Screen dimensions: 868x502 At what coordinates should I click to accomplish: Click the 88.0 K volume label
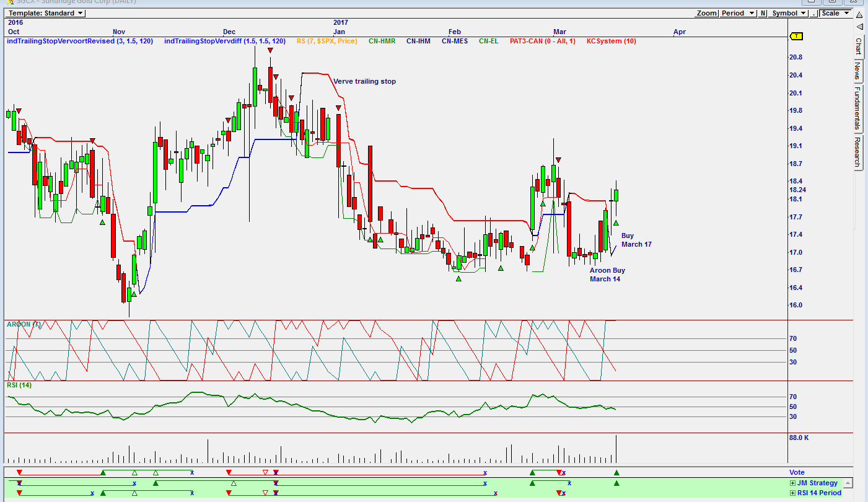pos(799,438)
